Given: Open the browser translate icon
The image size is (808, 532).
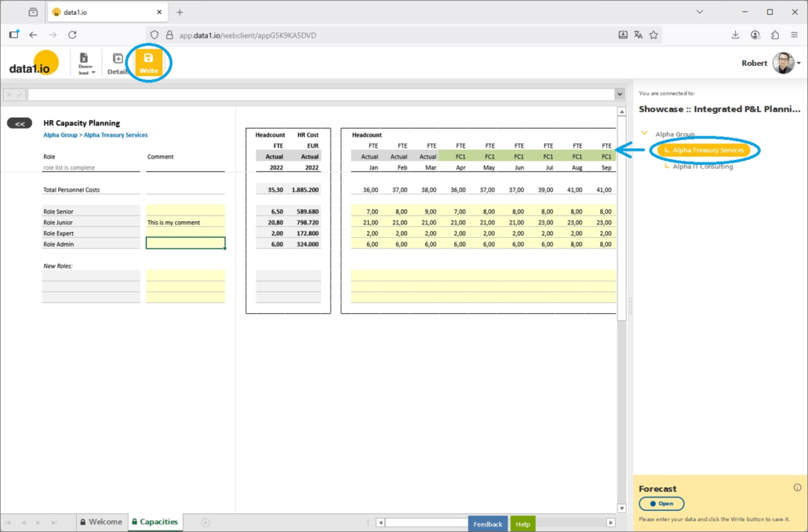Looking at the screenshot, I should tap(639, 35).
